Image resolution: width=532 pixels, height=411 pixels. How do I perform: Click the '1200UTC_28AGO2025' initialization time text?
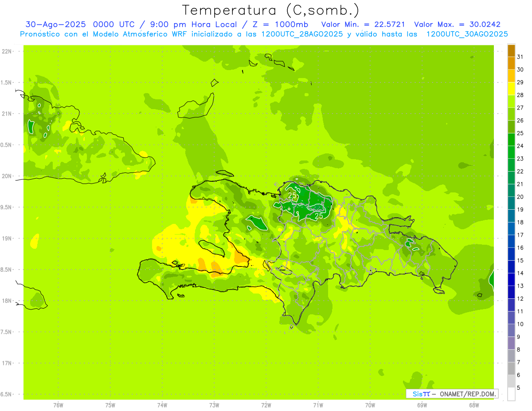tap(302, 34)
